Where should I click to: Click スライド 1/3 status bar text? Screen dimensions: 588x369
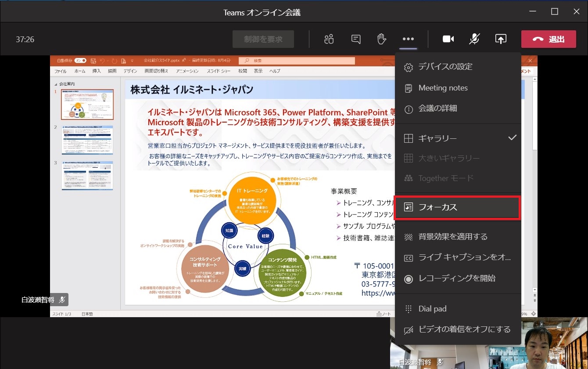coord(61,314)
